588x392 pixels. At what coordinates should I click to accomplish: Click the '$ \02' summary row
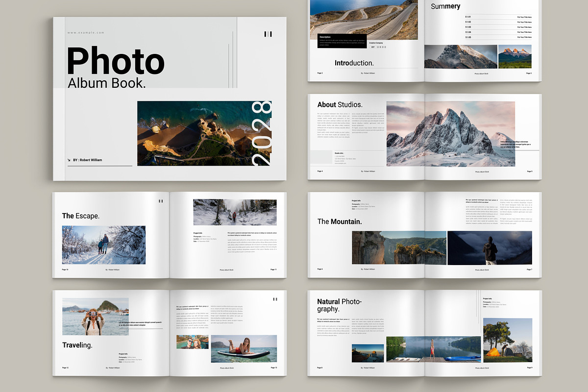(x=498, y=22)
